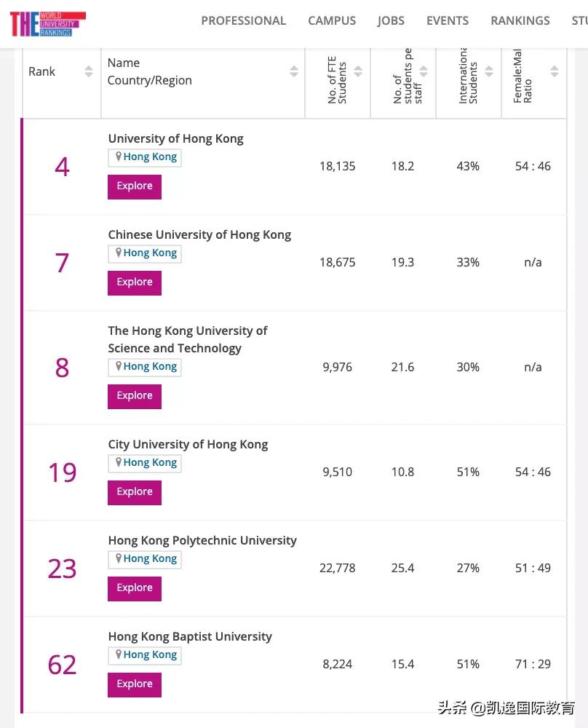This screenshot has height=728, width=588.
Task: Click the sort icon next to the Name column
Action: click(x=294, y=71)
